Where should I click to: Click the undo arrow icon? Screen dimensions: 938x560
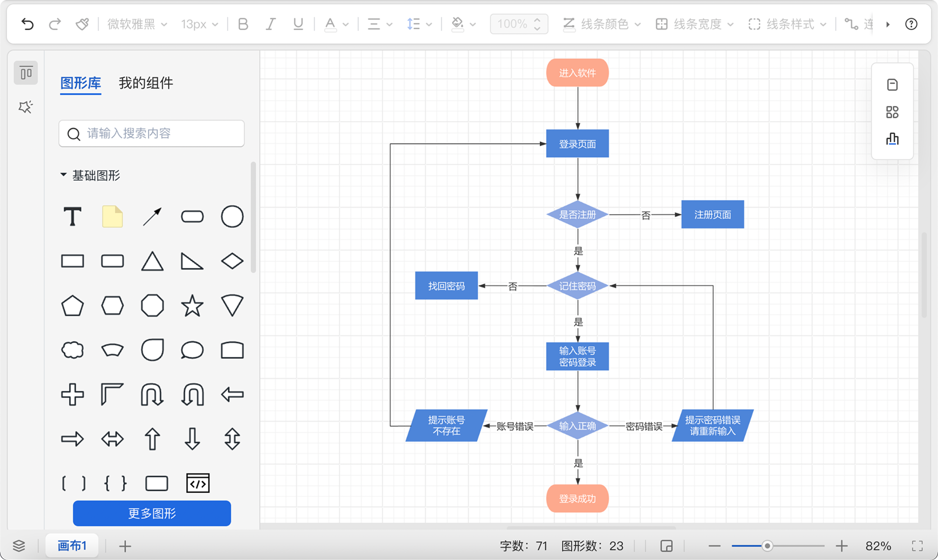coord(27,24)
